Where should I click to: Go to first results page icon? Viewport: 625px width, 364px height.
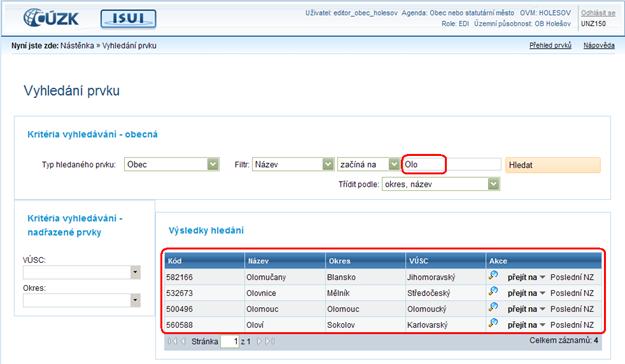click(x=172, y=341)
